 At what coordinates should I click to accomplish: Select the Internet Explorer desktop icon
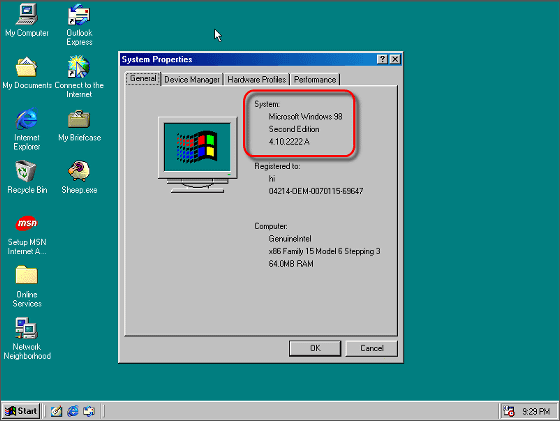coord(27,129)
